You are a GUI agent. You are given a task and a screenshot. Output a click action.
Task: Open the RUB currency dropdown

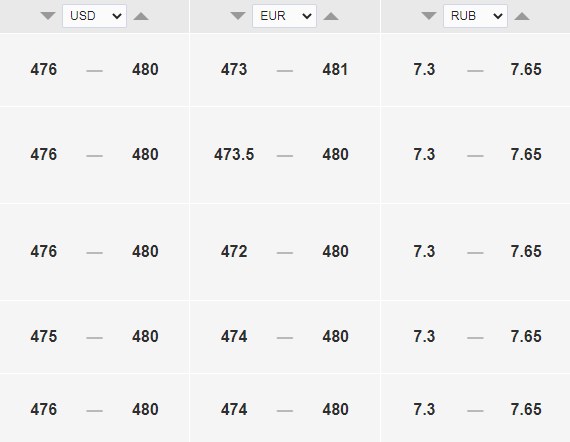pos(475,16)
